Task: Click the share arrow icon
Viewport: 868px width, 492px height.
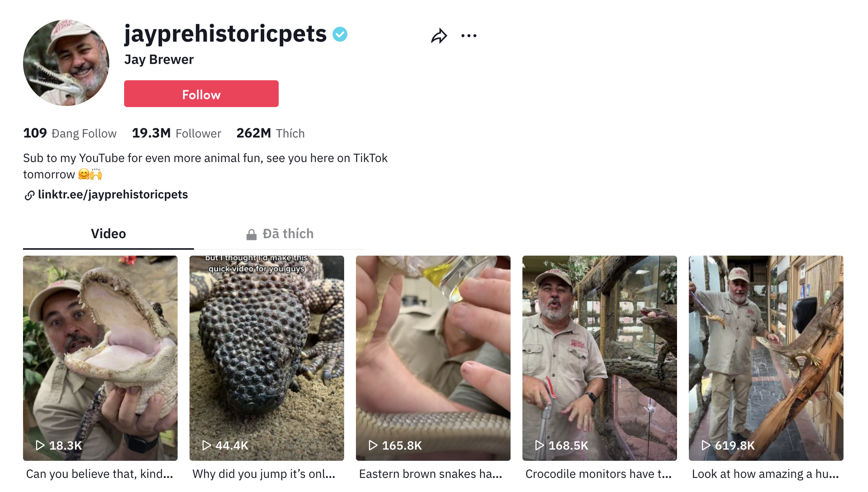Action: [439, 36]
